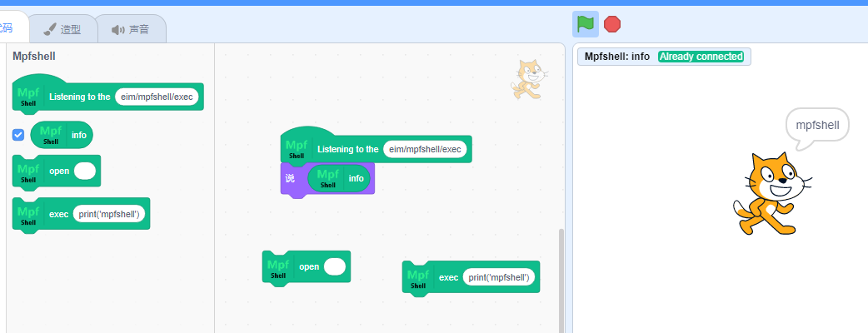Edit eim/mpfshell/exec field in workspace hat block

[x=425, y=149]
